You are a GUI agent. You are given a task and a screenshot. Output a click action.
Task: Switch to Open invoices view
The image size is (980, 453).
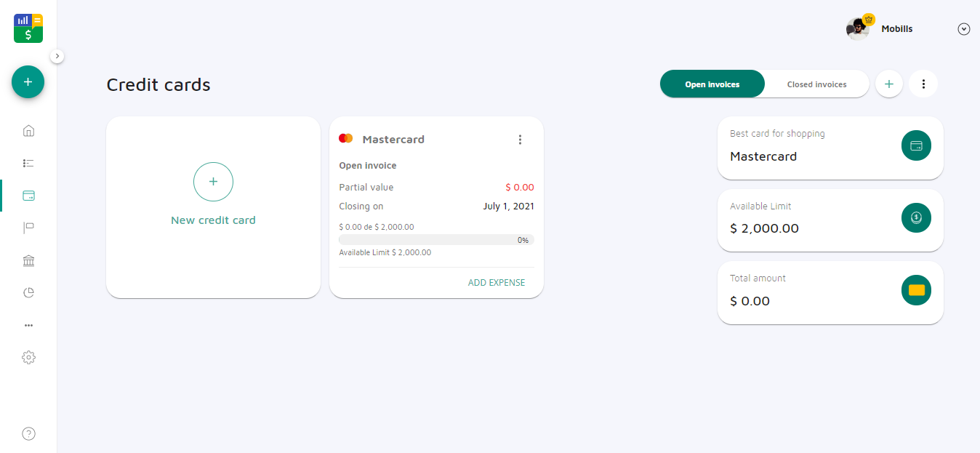coord(712,84)
